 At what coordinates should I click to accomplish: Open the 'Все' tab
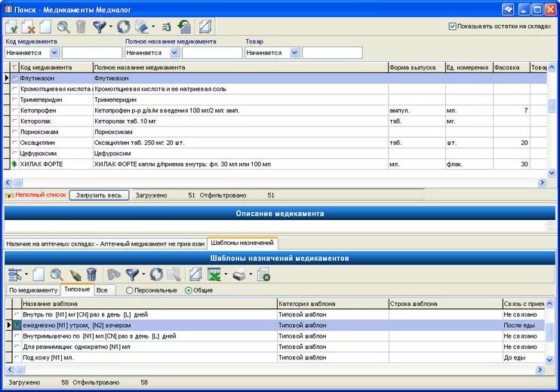[x=104, y=290]
